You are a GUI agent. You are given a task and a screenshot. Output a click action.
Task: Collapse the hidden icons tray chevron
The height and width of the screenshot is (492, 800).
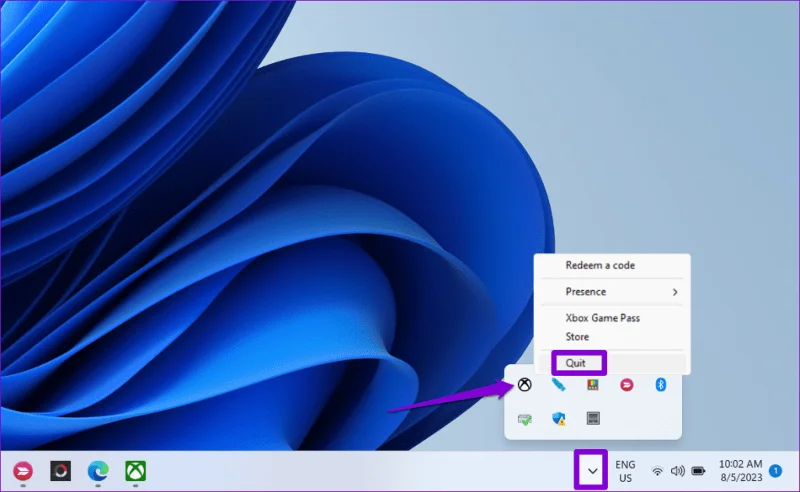click(x=592, y=471)
